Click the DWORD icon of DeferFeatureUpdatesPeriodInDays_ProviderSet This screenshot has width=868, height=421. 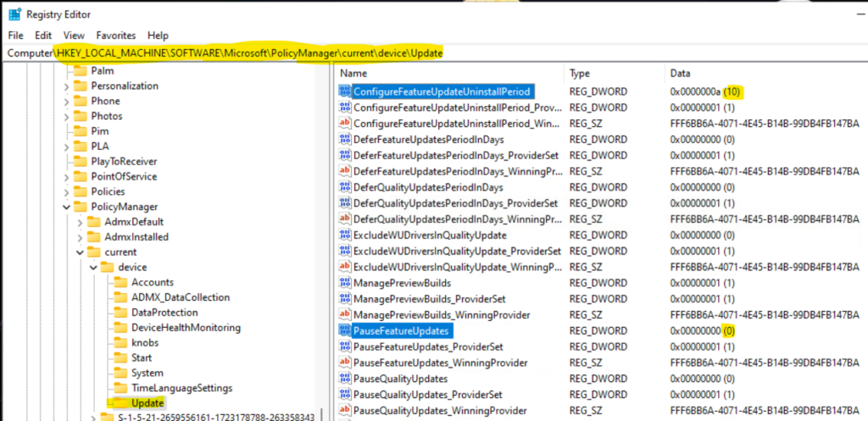[x=345, y=156]
